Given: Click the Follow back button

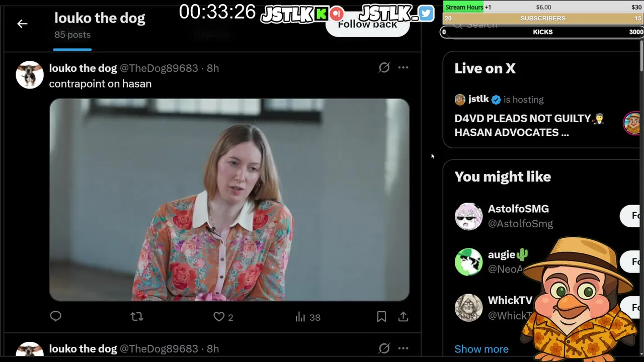Looking at the screenshot, I should (367, 24).
